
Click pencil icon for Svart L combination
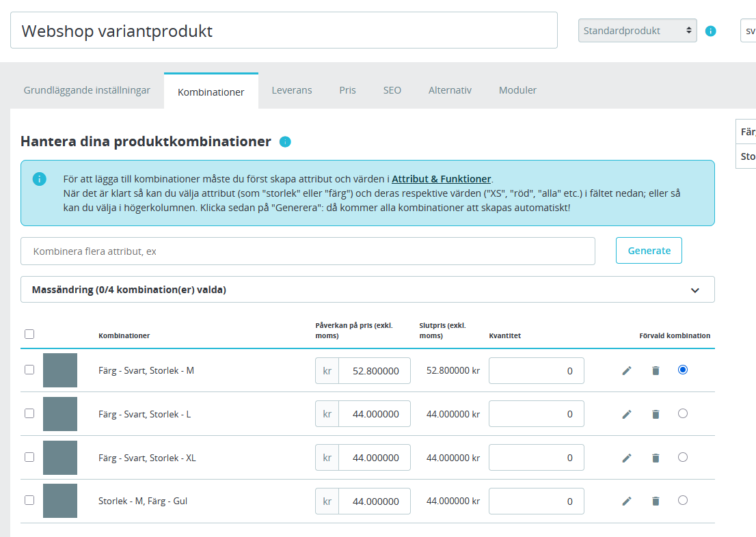(627, 414)
